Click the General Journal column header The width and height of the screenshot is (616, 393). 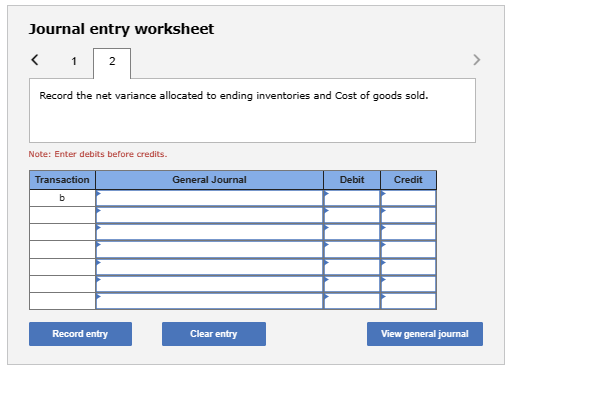coord(209,180)
